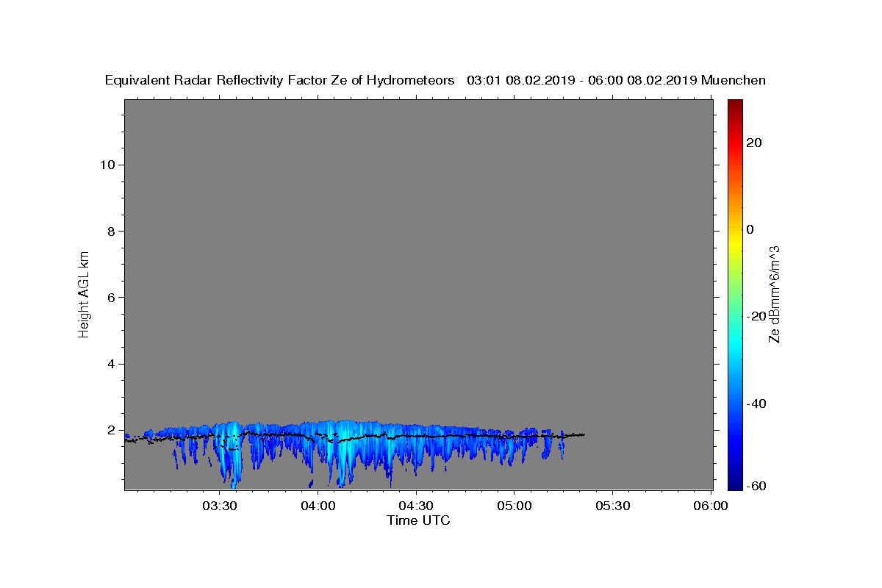Click the 'Time UTC' axis label
The height and width of the screenshot is (588, 882).
pos(418,520)
